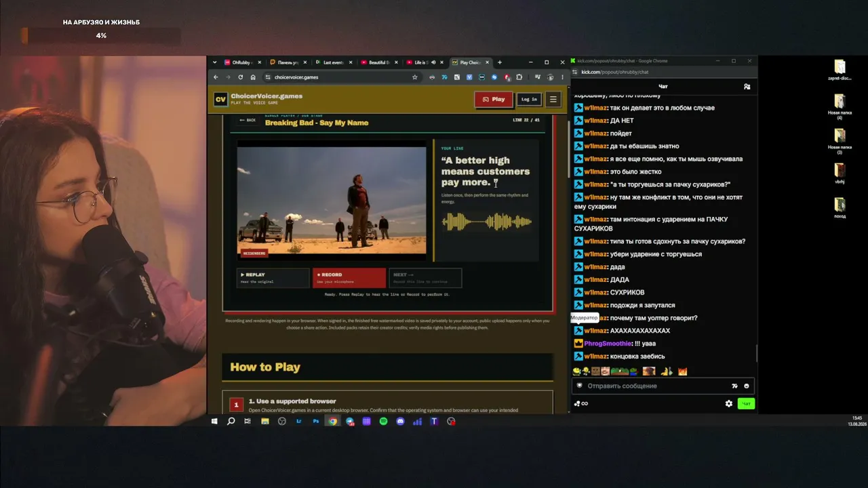Viewport: 868px width, 488px height.
Task: Open a new browser tab
Action: click(500, 62)
